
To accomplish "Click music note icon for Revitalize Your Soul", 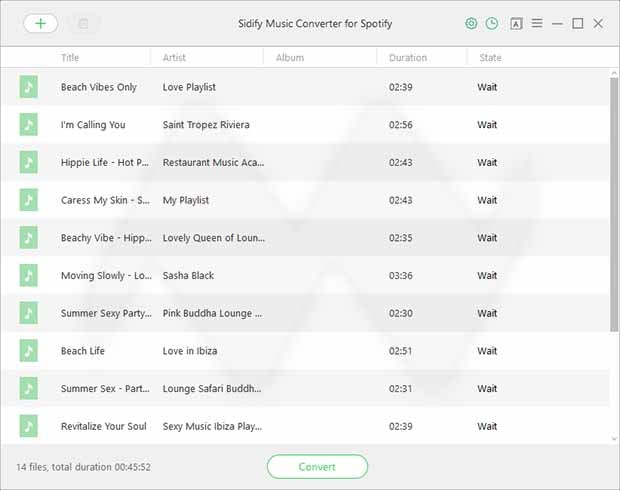I will pos(28,426).
